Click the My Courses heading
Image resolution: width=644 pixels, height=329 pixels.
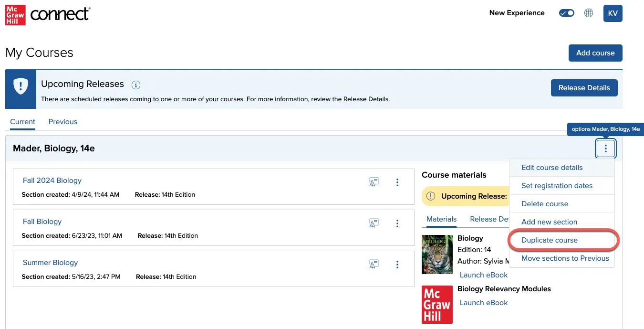click(x=39, y=53)
